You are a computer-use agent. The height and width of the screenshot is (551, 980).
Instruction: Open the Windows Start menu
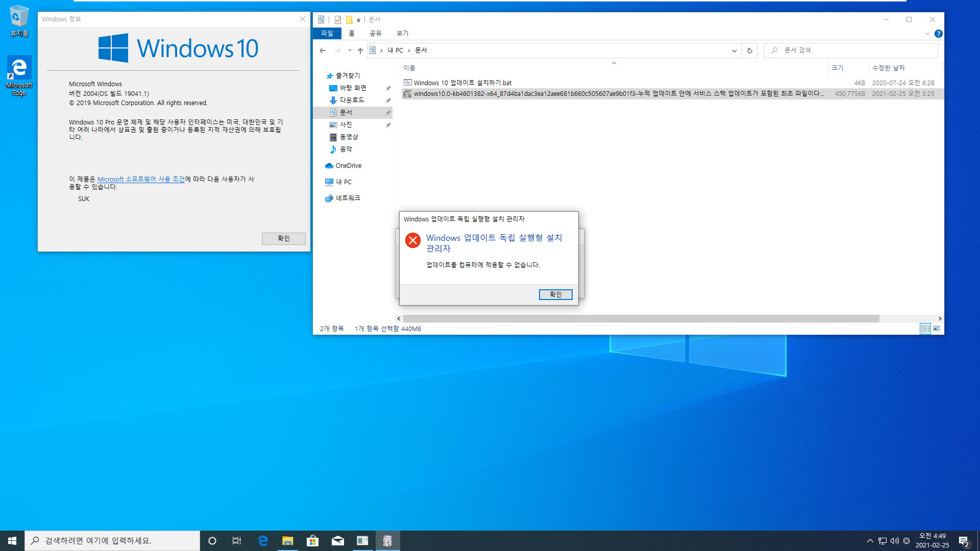point(12,541)
